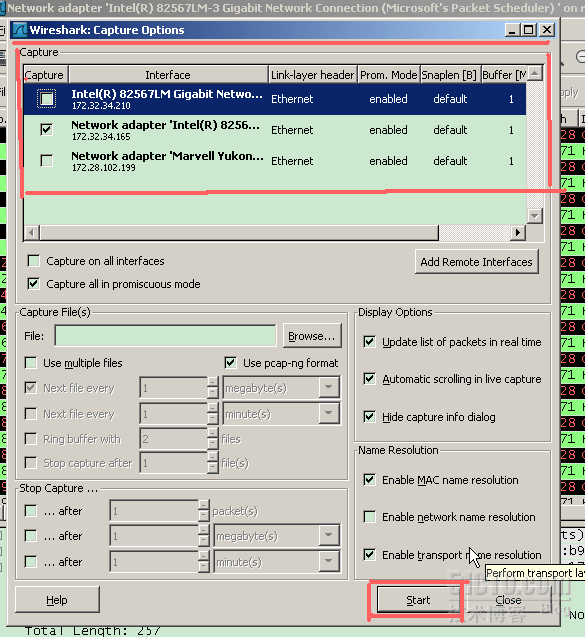Check the Next file every minute(s) checkbox
Image resolution: width=585 pixels, height=637 pixels.
click(31, 414)
